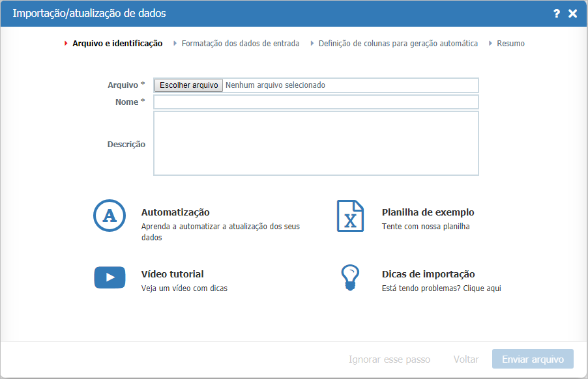The image size is (588, 379).
Task: Close the dialog with the X icon
Action: [x=573, y=12]
